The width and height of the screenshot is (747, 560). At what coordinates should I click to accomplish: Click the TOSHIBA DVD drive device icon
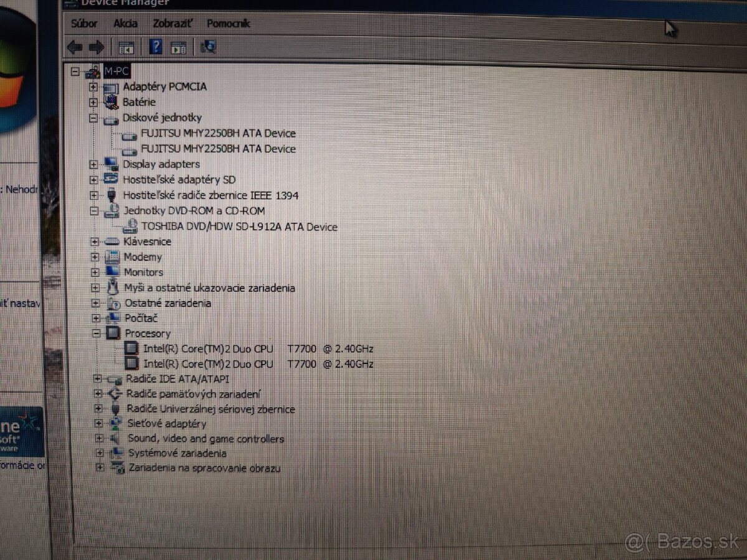point(130,226)
